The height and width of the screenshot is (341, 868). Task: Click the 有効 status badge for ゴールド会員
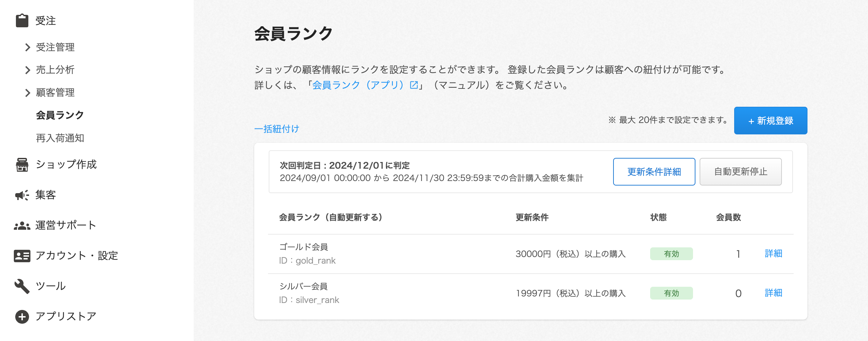[x=671, y=254]
